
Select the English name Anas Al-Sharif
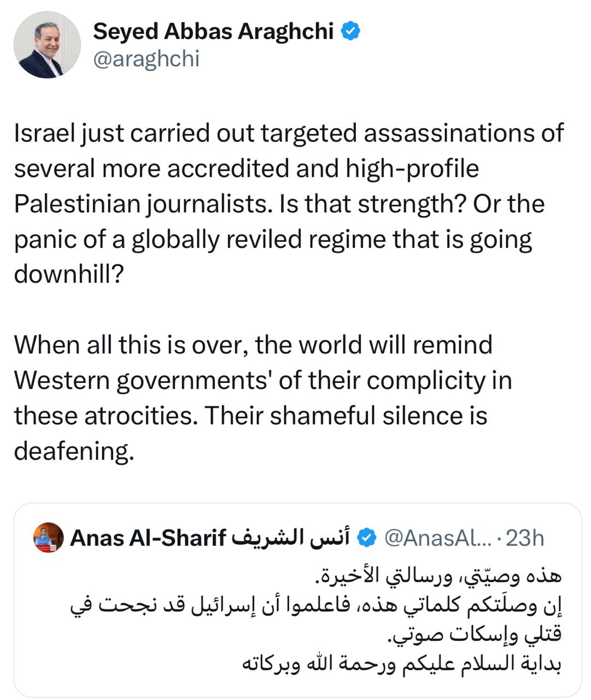(148, 538)
